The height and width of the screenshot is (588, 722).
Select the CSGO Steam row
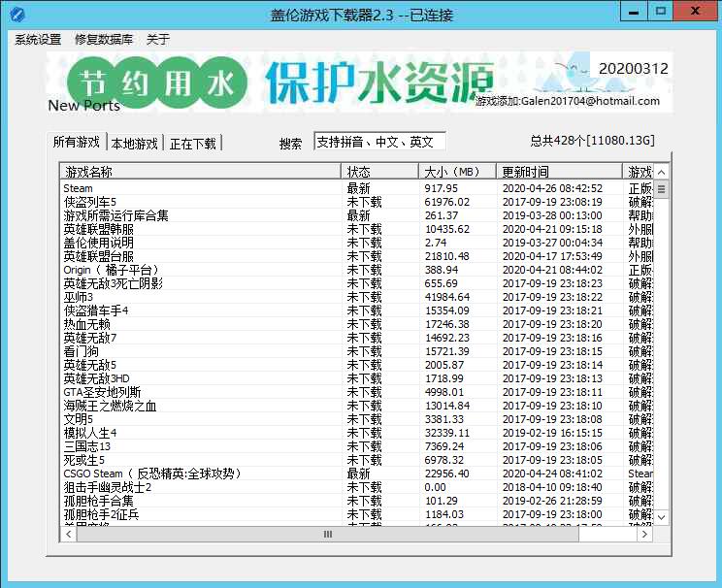pos(357,474)
